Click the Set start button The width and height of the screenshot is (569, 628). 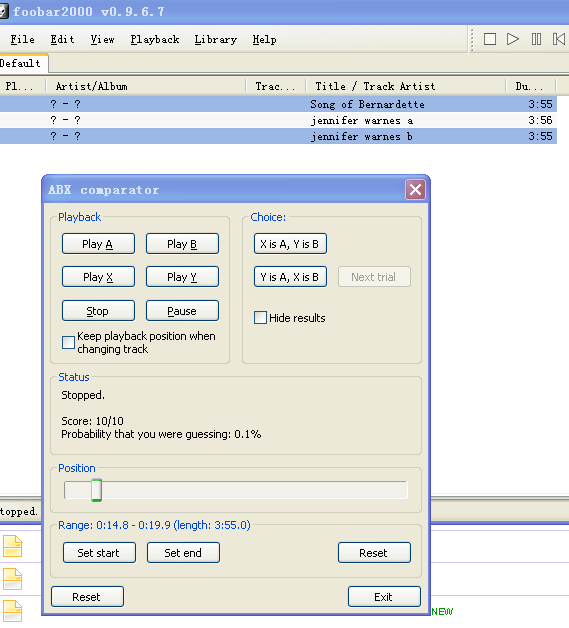99,553
